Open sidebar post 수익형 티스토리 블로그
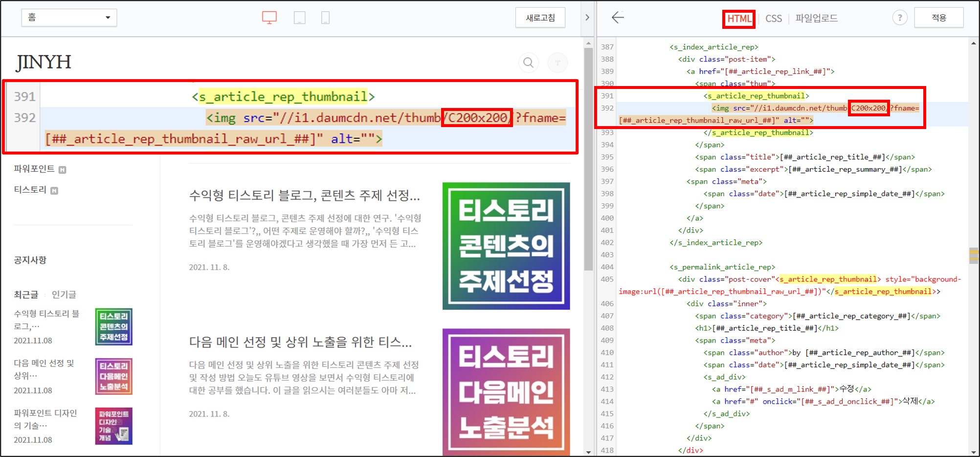Image resolution: width=980 pixels, height=457 pixels. [47, 320]
